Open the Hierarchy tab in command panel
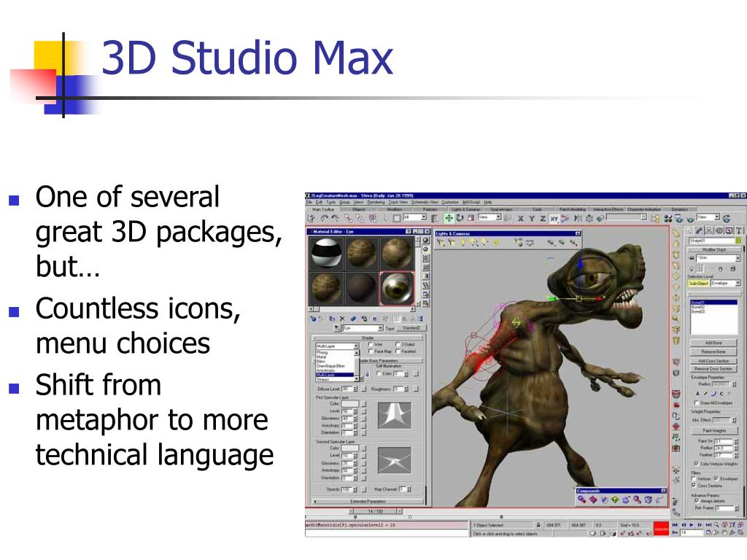Image resolution: width=747 pixels, height=560 pixels. point(709,230)
